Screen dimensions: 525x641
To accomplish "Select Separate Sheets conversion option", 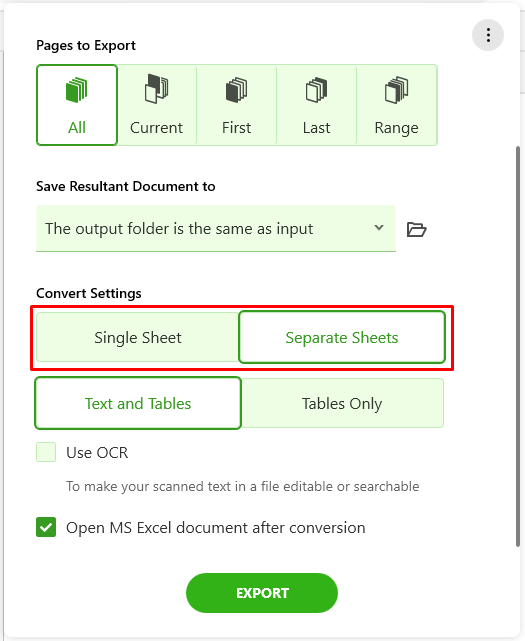I will point(342,337).
